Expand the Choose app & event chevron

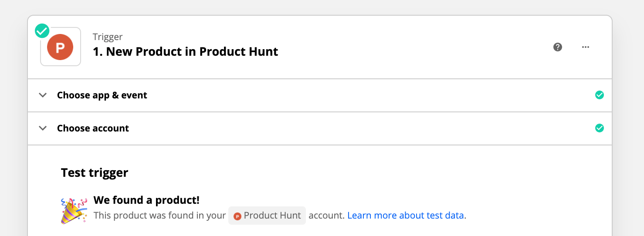click(43, 95)
